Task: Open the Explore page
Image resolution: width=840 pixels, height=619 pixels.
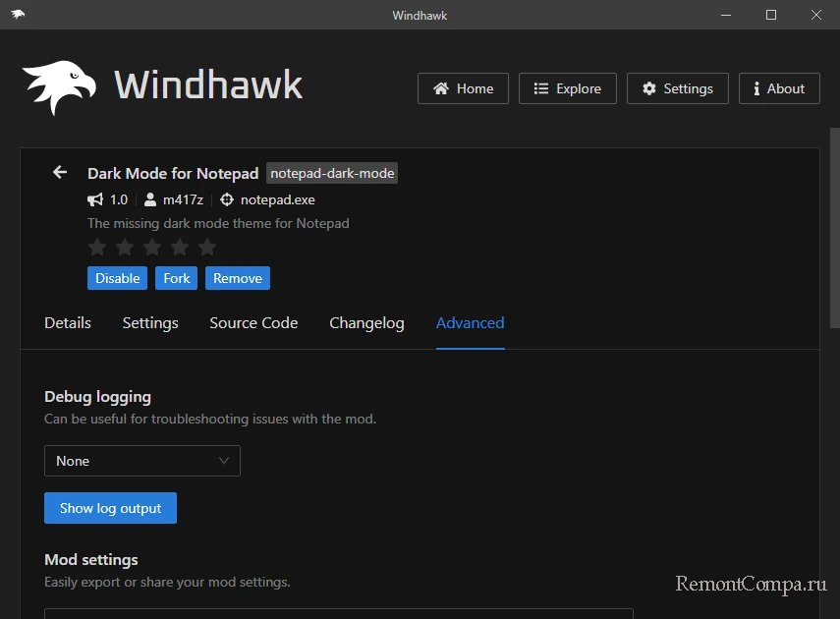Action: pos(567,88)
